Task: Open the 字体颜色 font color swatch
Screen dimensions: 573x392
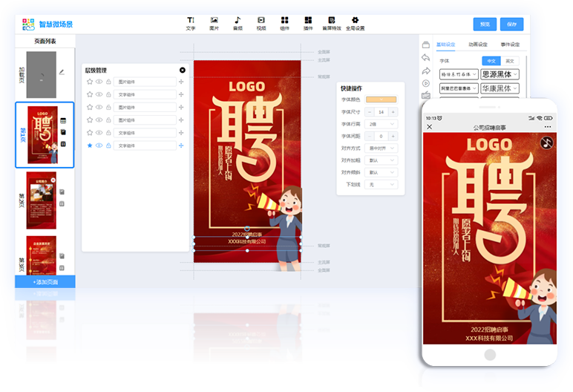Action: tap(382, 99)
